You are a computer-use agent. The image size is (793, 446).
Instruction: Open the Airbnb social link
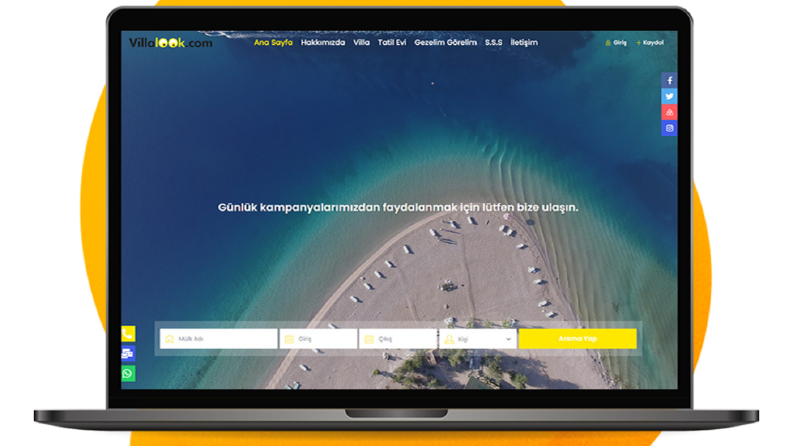[x=669, y=112]
